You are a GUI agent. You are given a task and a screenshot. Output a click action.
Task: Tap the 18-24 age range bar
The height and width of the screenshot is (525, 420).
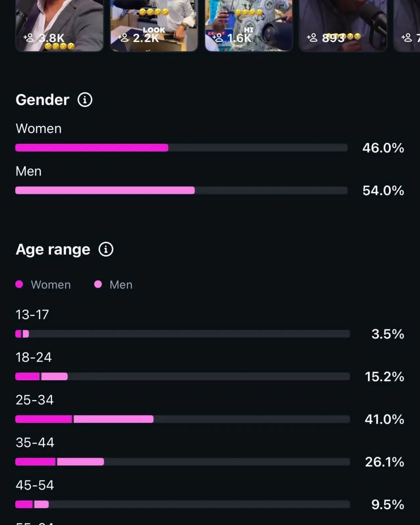click(182, 376)
